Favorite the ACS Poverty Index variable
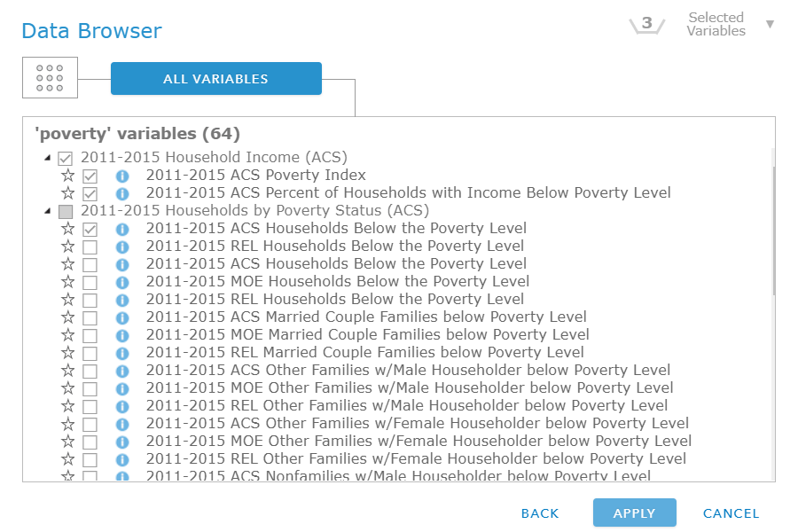 pyautogui.click(x=67, y=176)
